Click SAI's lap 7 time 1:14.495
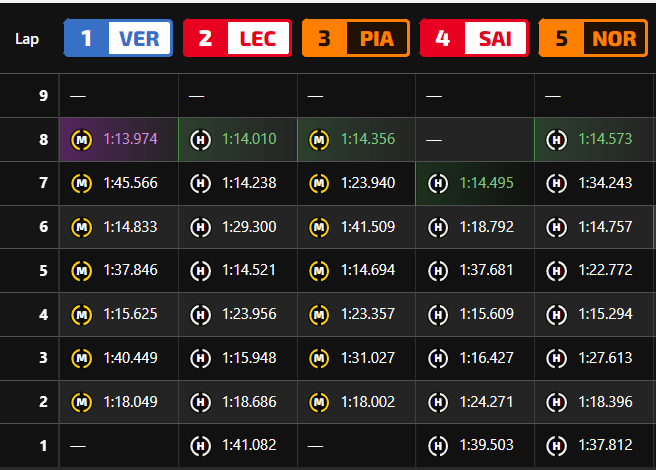Image resolution: width=656 pixels, height=470 pixels. coord(487,183)
